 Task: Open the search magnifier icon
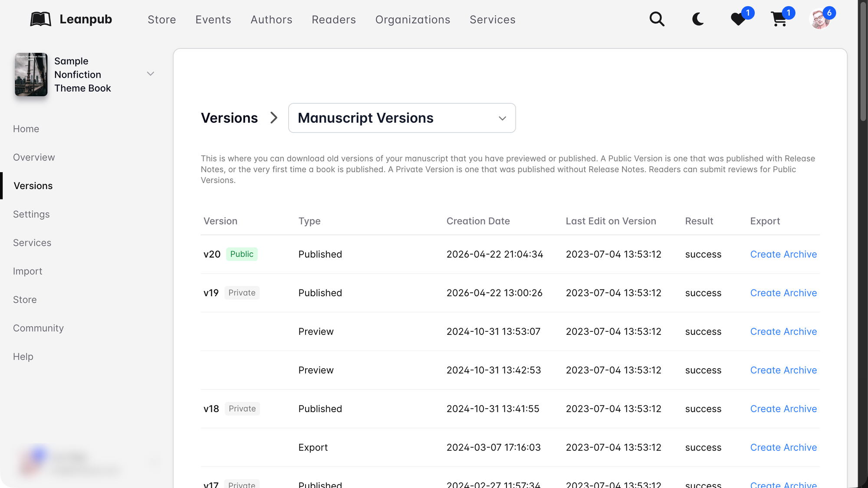tap(657, 19)
